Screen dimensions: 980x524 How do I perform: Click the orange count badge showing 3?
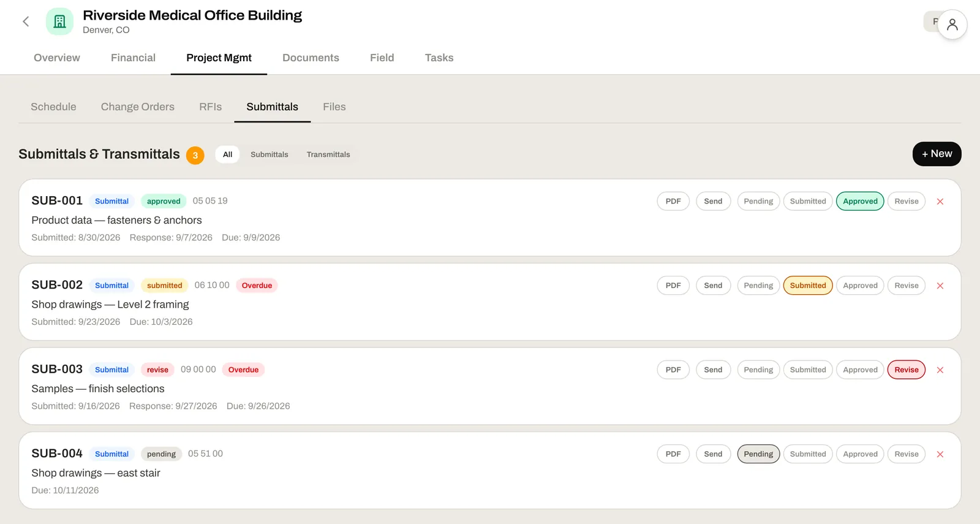195,155
